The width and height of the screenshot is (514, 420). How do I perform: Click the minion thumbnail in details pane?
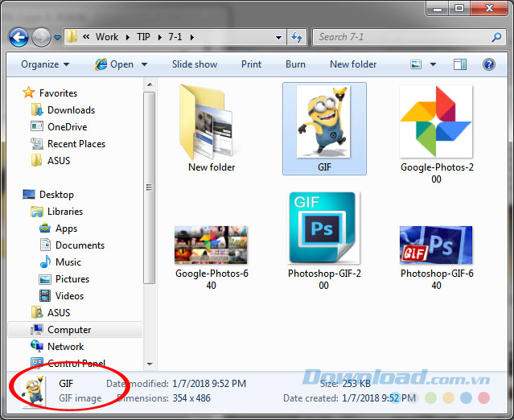coord(32,392)
